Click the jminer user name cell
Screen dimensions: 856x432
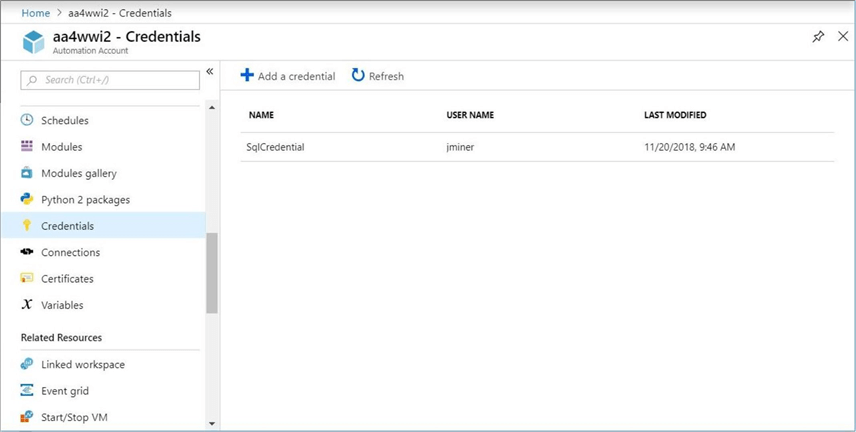[x=460, y=147]
